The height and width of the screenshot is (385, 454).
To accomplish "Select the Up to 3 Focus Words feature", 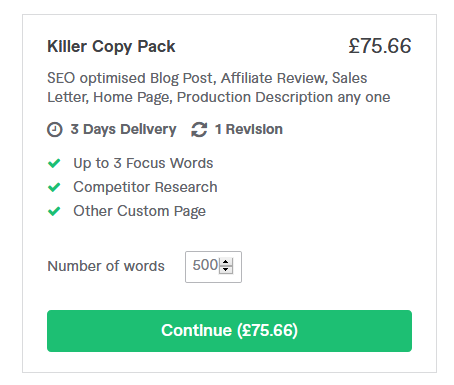I will [143, 163].
